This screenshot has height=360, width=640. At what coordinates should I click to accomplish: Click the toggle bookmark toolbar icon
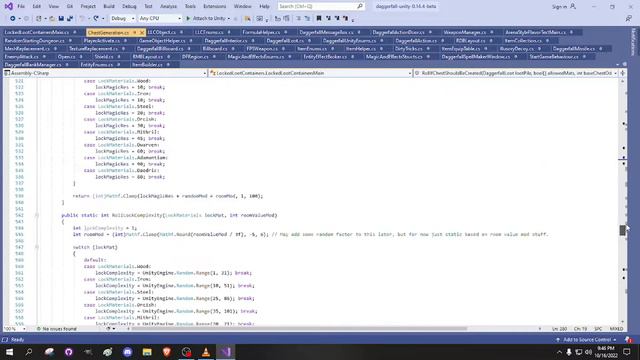click(319, 18)
